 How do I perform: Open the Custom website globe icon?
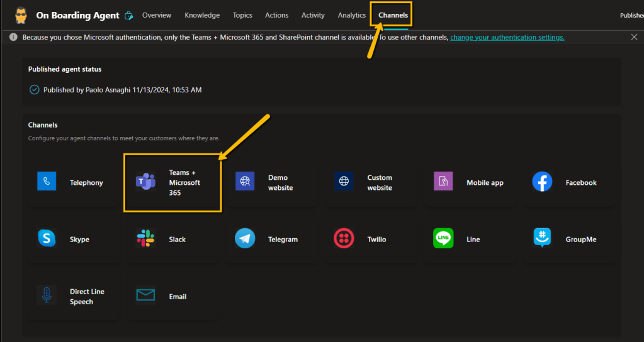point(344,182)
